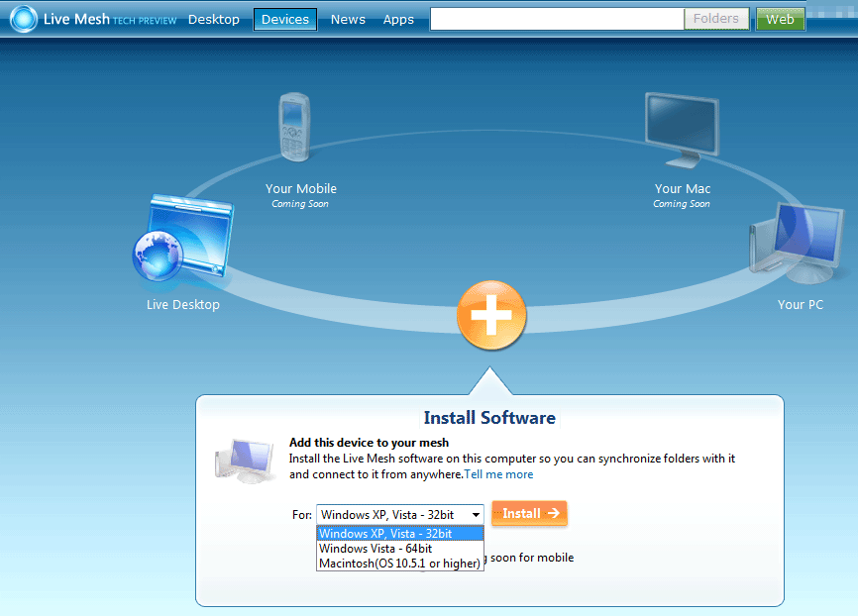Choose Windows Vista - 64bit option
Viewport: 858px width, 616px height.
pos(400,549)
